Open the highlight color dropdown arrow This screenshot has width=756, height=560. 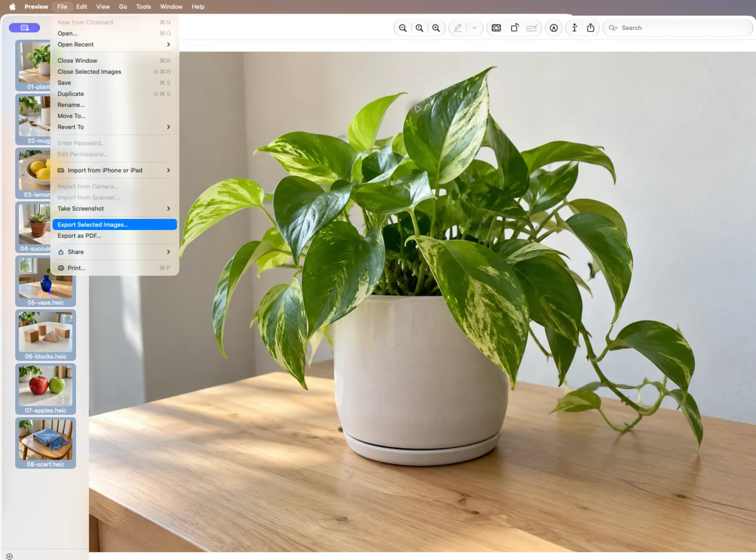pos(474,28)
